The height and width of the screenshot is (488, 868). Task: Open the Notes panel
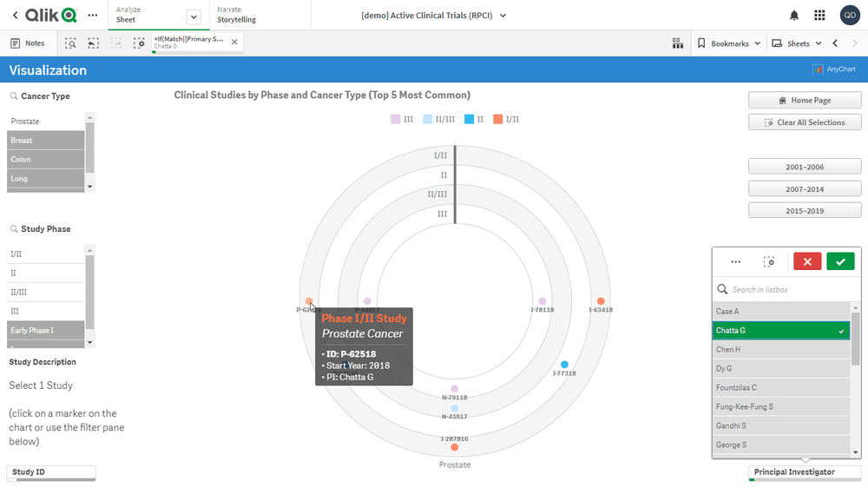coord(28,43)
